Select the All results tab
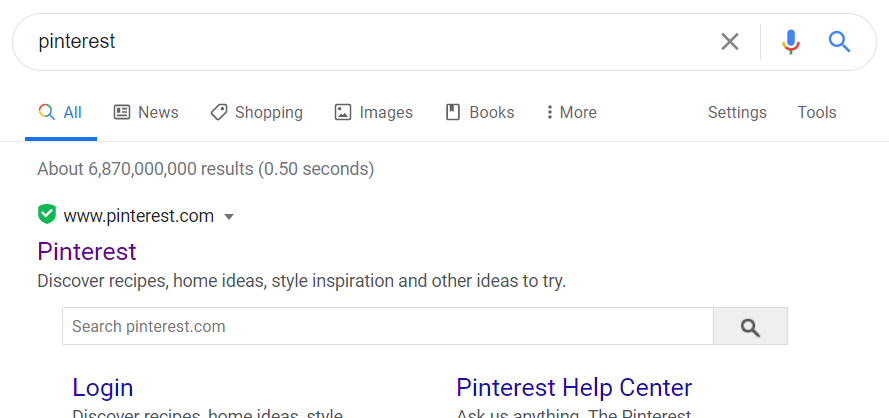The width and height of the screenshot is (889, 418). pos(61,112)
